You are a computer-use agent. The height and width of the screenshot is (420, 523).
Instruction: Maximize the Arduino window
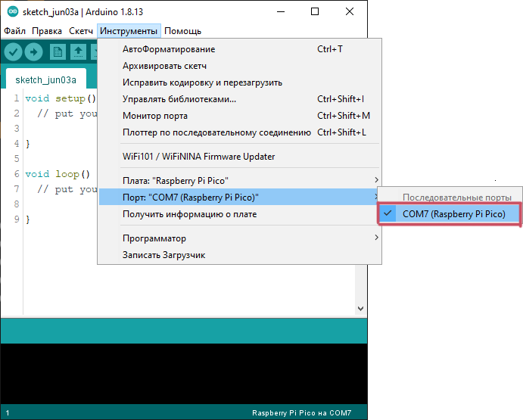(315, 11)
